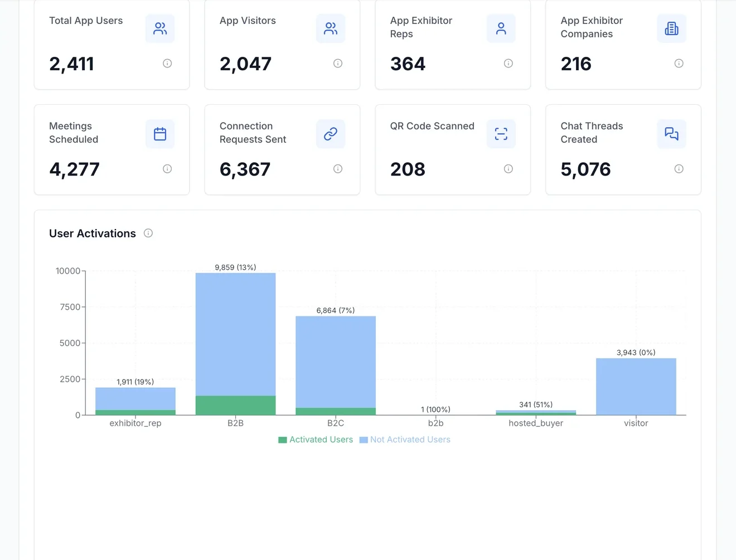Select the B2C bar in the chart
Screen dimensions: 736x560
coord(336,366)
